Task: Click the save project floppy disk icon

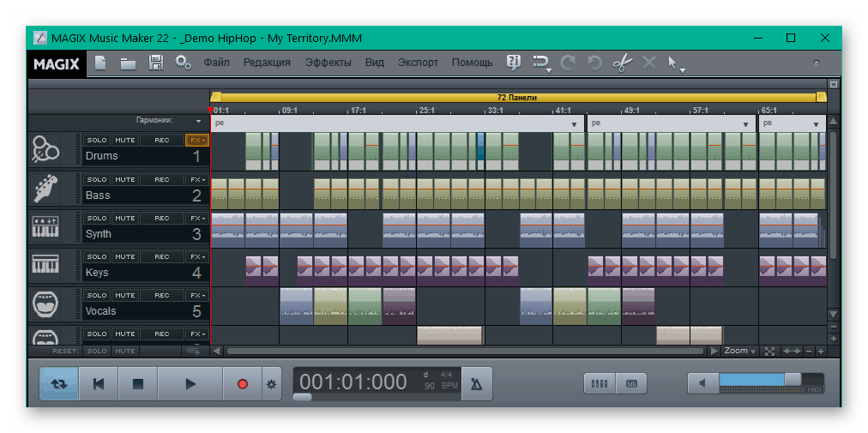Action: [x=155, y=63]
